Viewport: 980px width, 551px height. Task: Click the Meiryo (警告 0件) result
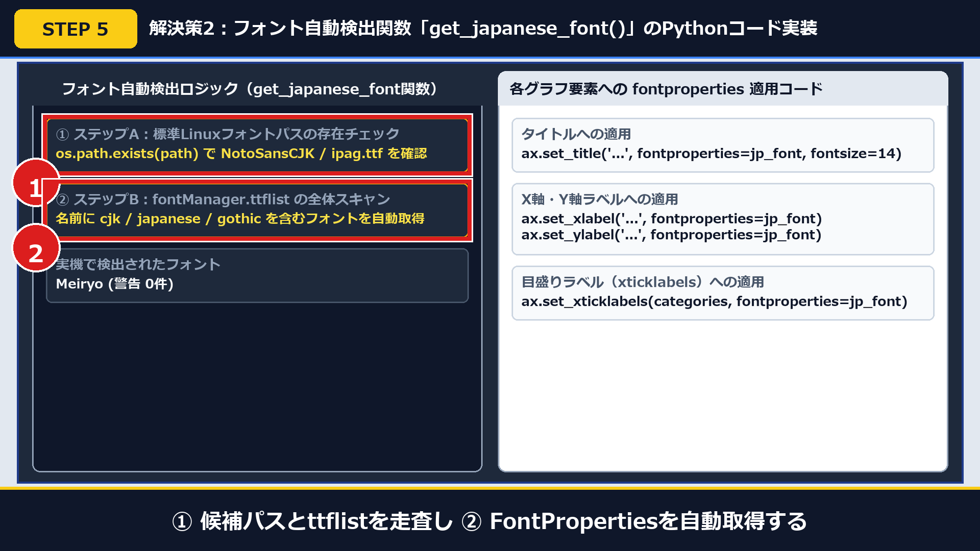115,284
